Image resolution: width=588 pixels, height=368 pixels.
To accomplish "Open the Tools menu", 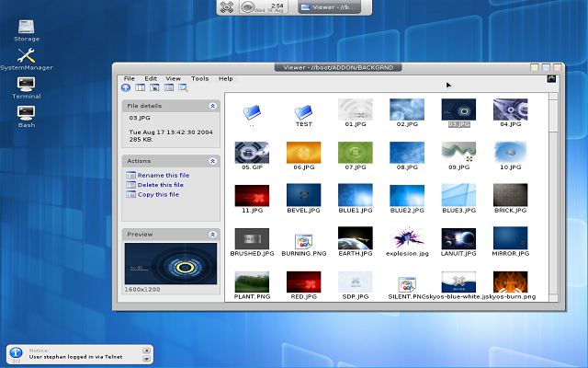I will point(199,78).
